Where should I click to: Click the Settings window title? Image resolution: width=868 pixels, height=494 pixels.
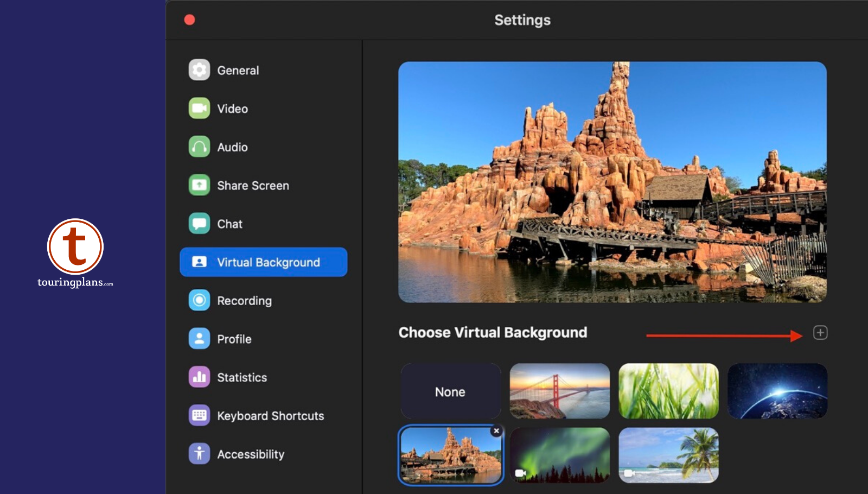[x=522, y=20]
